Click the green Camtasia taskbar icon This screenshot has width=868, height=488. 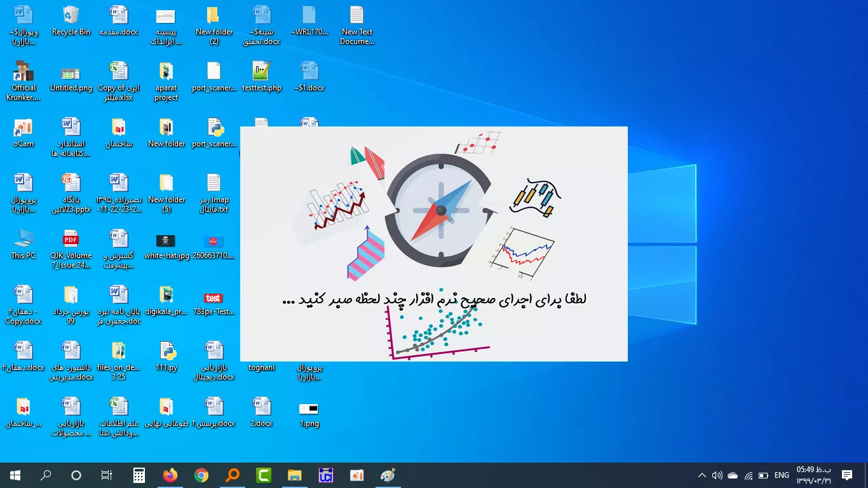pyautogui.click(x=263, y=475)
